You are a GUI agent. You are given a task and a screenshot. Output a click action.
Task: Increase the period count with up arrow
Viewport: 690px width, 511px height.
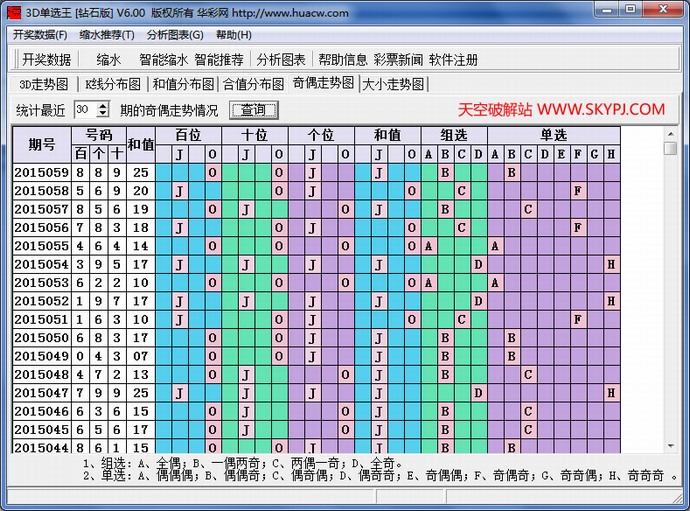pos(103,105)
